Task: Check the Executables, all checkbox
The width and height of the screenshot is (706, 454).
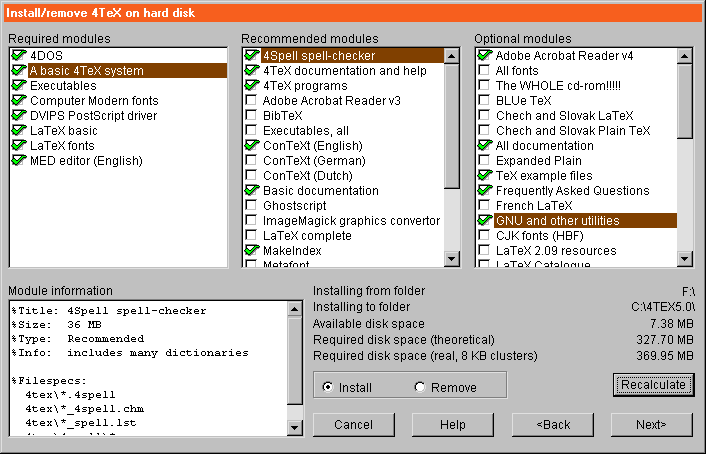Action: tap(251, 130)
